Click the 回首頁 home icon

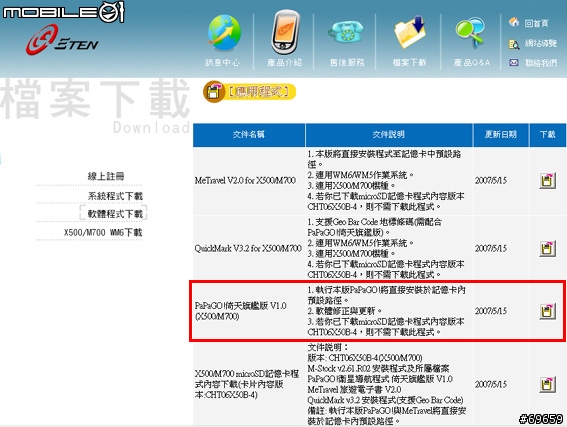pyautogui.click(x=514, y=22)
